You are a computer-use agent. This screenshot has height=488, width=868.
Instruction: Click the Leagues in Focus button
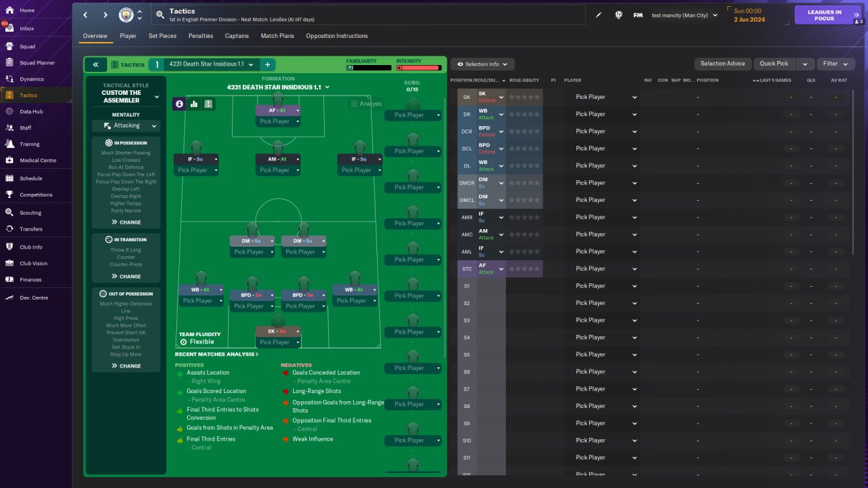(828, 15)
